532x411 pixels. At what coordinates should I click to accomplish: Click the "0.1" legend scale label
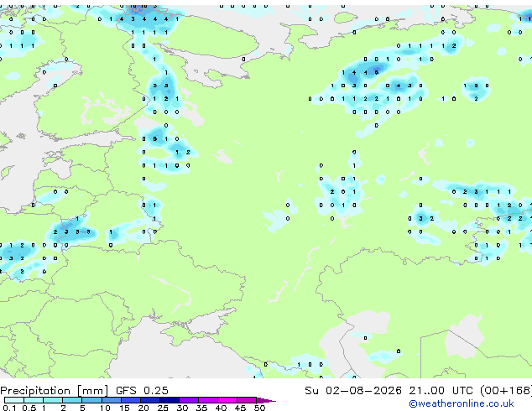point(9,408)
